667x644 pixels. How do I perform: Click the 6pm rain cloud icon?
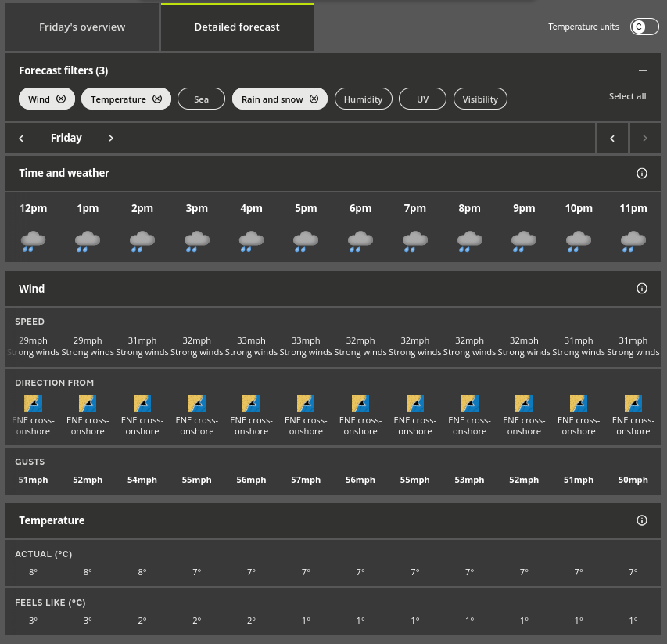[x=360, y=240]
